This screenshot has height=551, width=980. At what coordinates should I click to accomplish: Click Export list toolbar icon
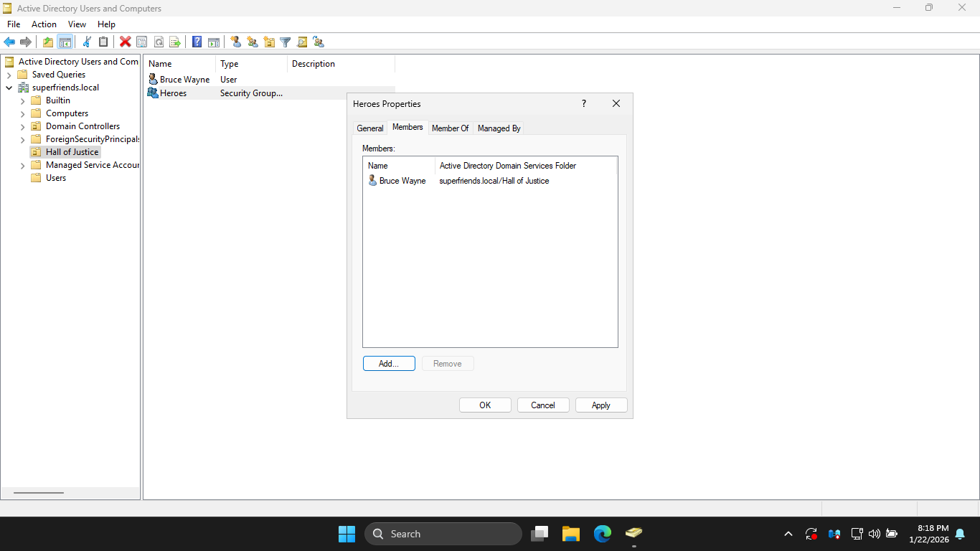[174, 42]
